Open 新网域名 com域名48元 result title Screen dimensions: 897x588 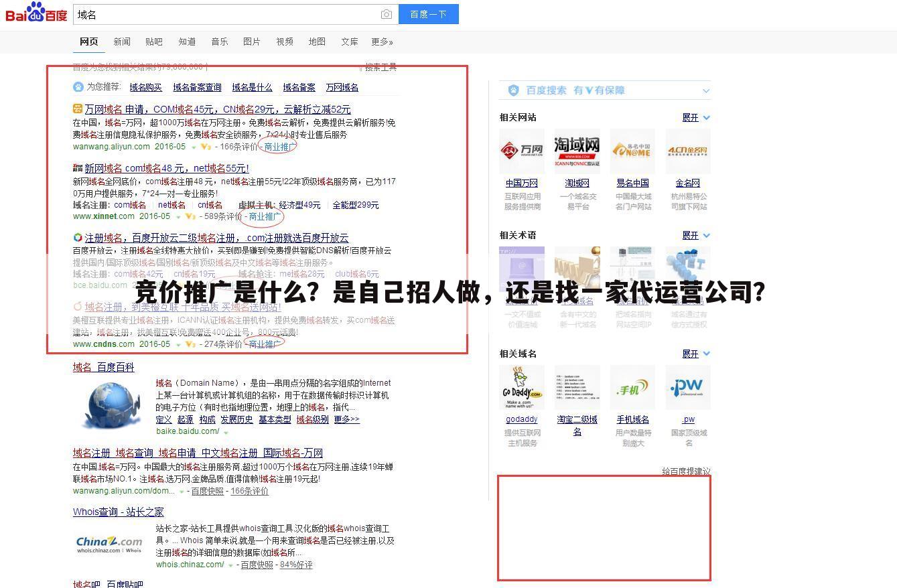[167, 168]
